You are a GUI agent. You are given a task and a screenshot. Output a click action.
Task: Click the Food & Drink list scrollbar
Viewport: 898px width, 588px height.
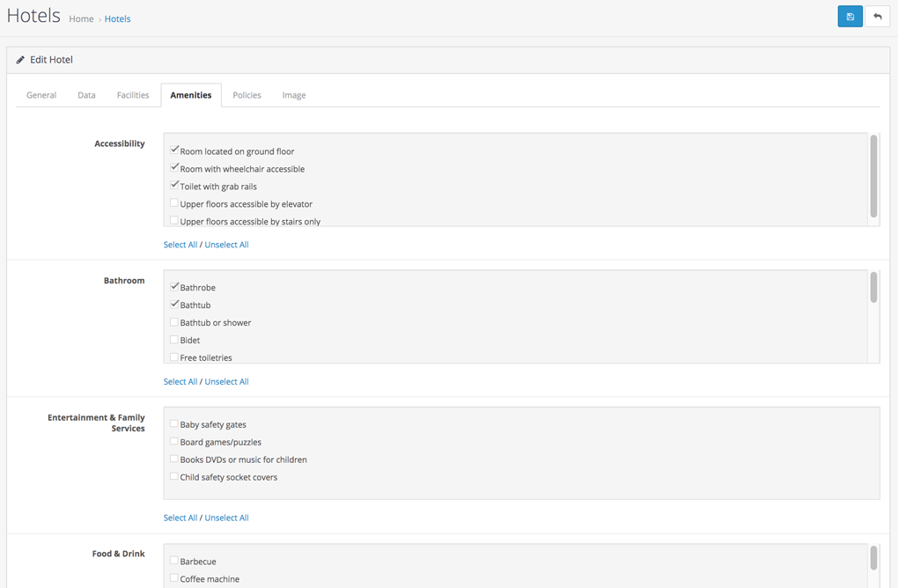click(x=873, y=558)
